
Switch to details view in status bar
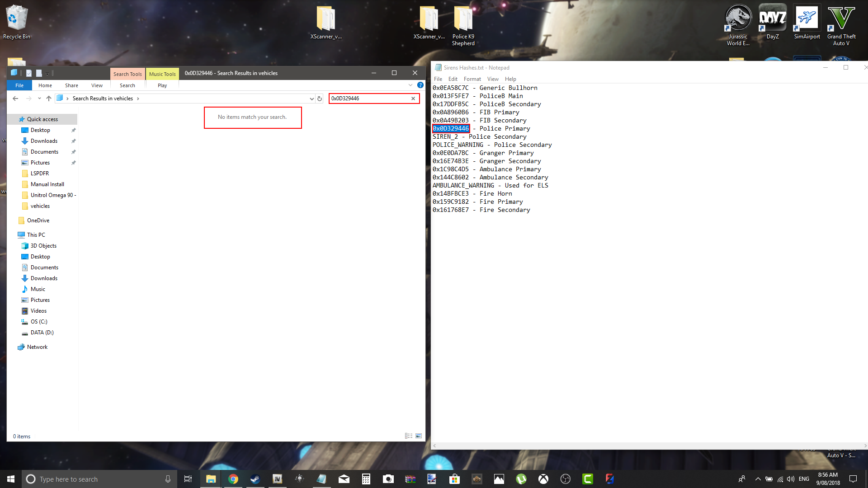pyautogui.click(x=409, y=436)
